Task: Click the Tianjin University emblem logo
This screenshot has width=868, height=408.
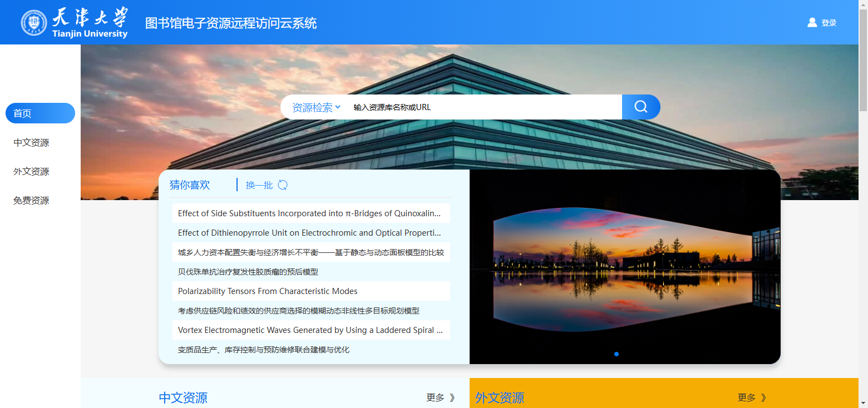Action: tap(34, 22)
